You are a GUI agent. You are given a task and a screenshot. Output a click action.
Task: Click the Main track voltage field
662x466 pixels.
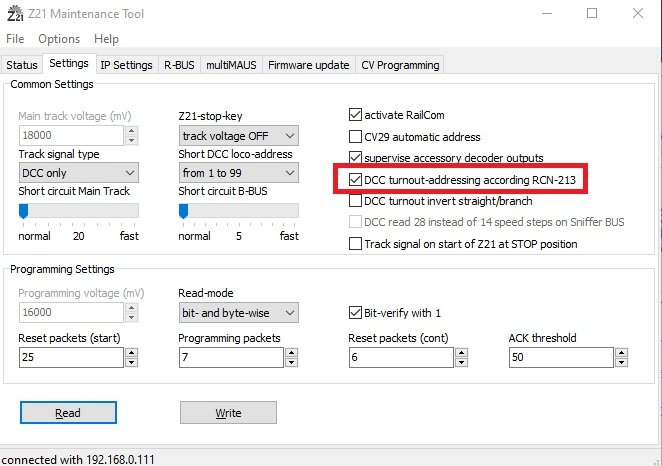(x=71, y=135)
